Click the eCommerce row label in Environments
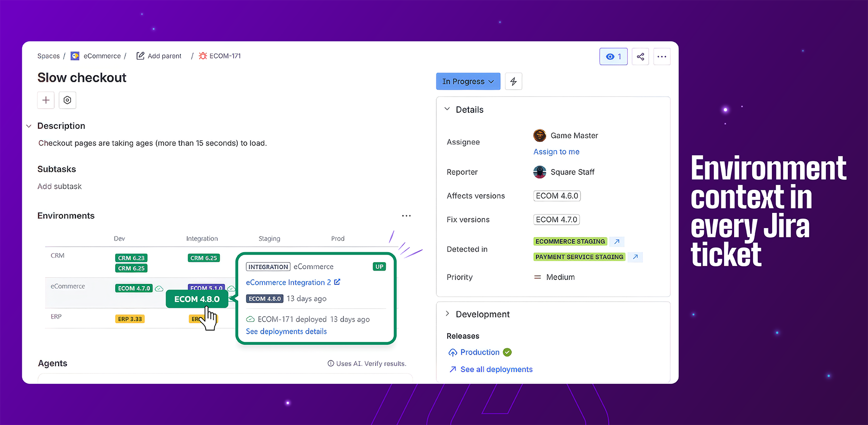868x425 pixels. [x=68, y=286]
